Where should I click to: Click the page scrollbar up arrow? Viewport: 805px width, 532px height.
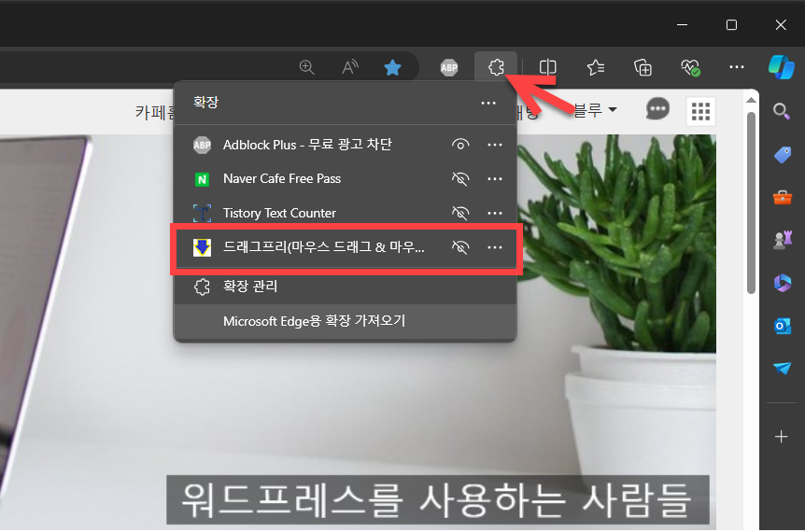(751, 100)
